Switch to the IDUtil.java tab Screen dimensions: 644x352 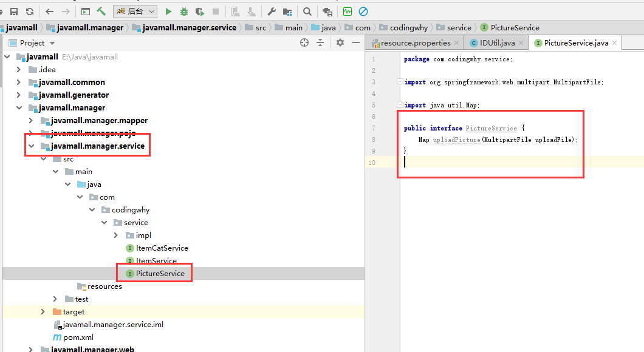click(498, 42)
